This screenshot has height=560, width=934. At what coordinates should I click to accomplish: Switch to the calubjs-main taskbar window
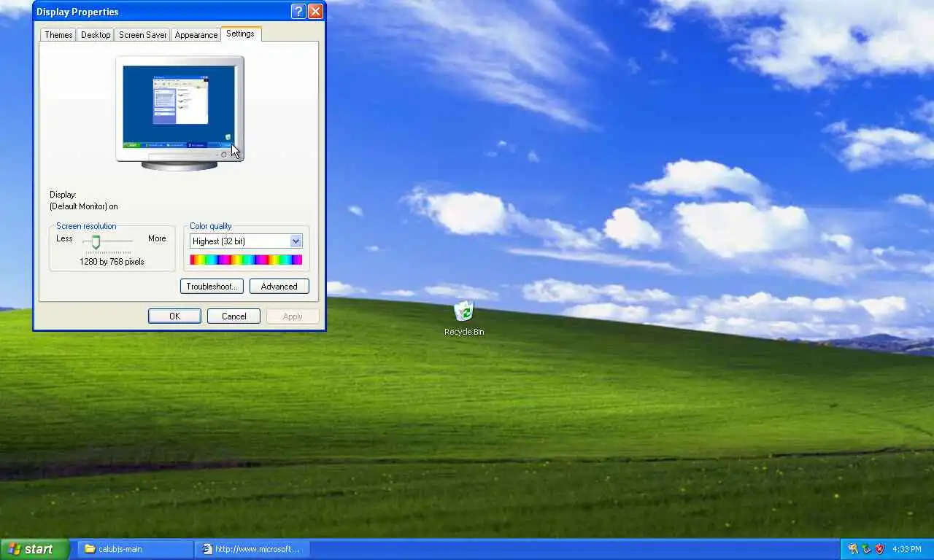click(x=136, y=549)
